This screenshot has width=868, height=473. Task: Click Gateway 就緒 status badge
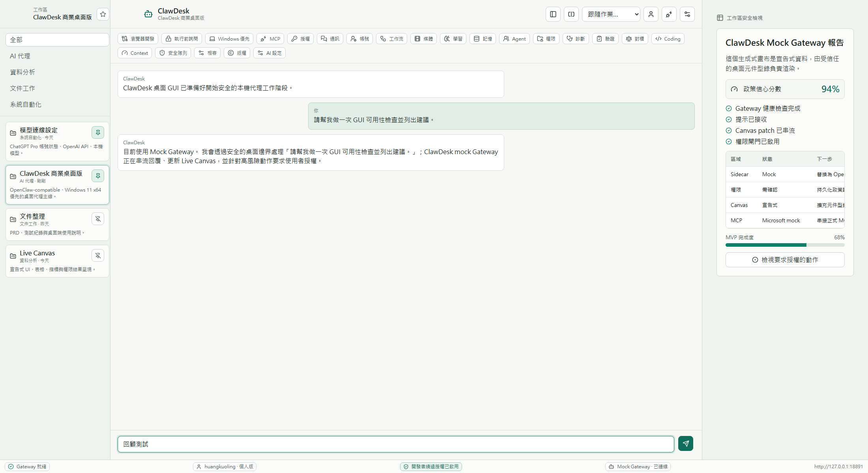coord(27,467)
